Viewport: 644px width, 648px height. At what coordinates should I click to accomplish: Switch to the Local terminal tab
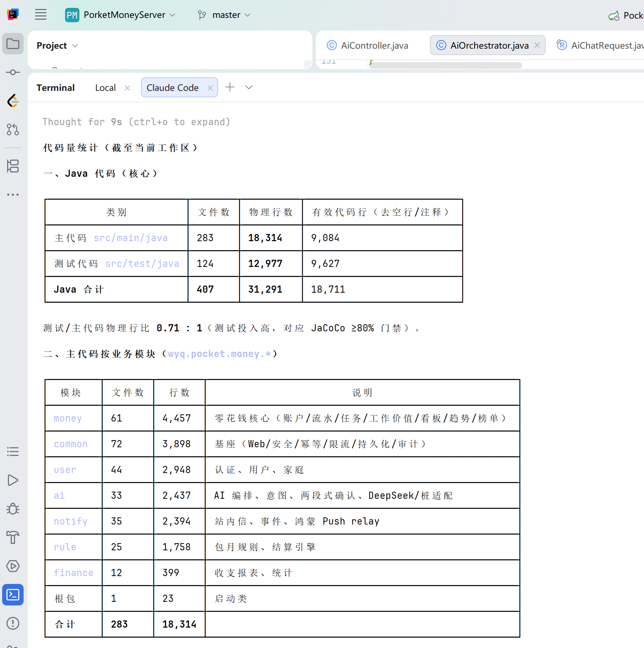[105, 88]
